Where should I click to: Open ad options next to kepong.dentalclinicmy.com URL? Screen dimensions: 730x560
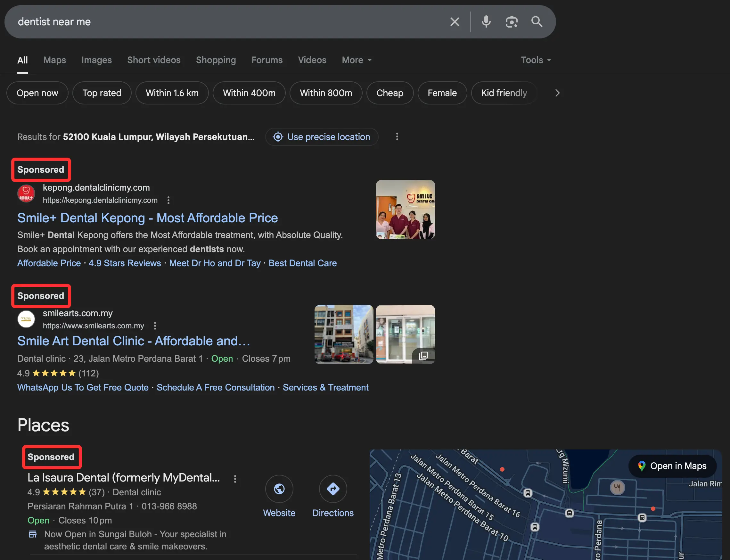point(168,200)
